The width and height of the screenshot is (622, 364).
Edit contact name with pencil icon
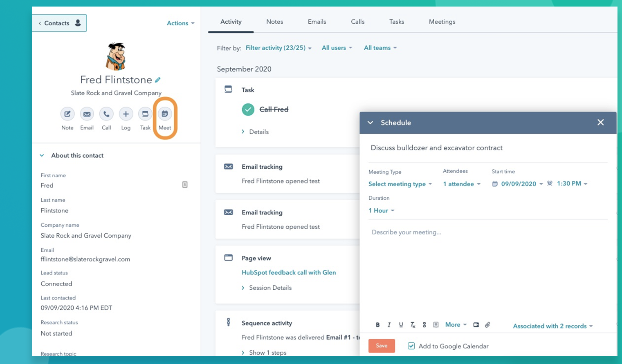[158, 80]
